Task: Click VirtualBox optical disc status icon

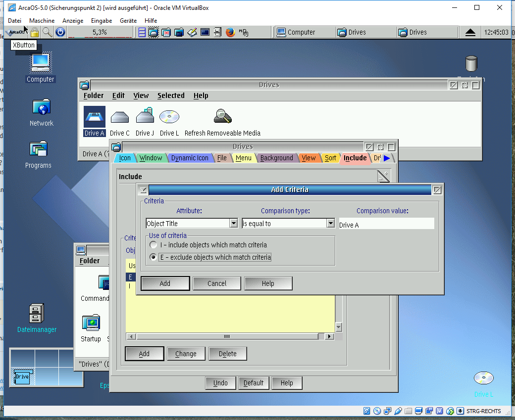Action: 377,411
